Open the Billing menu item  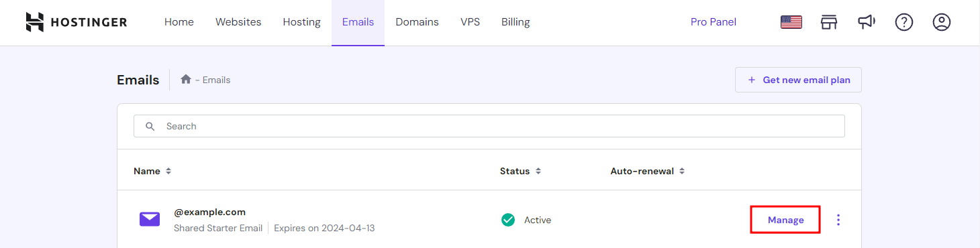pyautogui.click(x=516, y=22)
